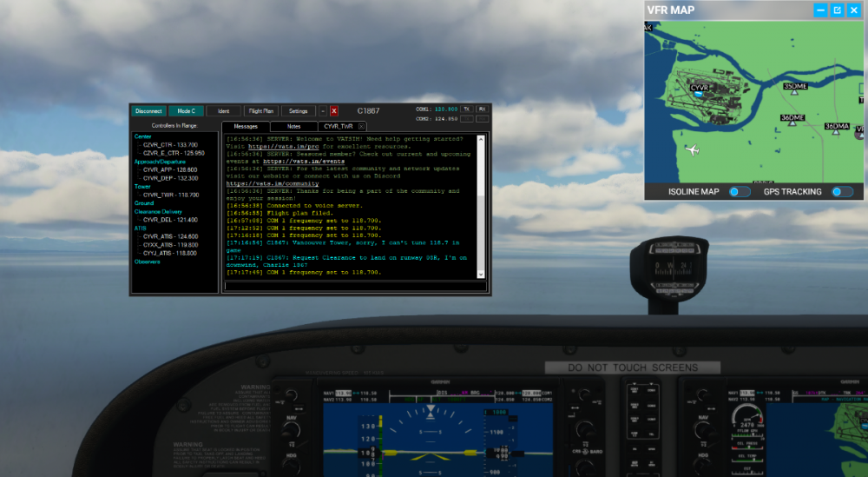Click the message text input field
Viewport: 868px width, 477px height.
(x=352, y=285)
